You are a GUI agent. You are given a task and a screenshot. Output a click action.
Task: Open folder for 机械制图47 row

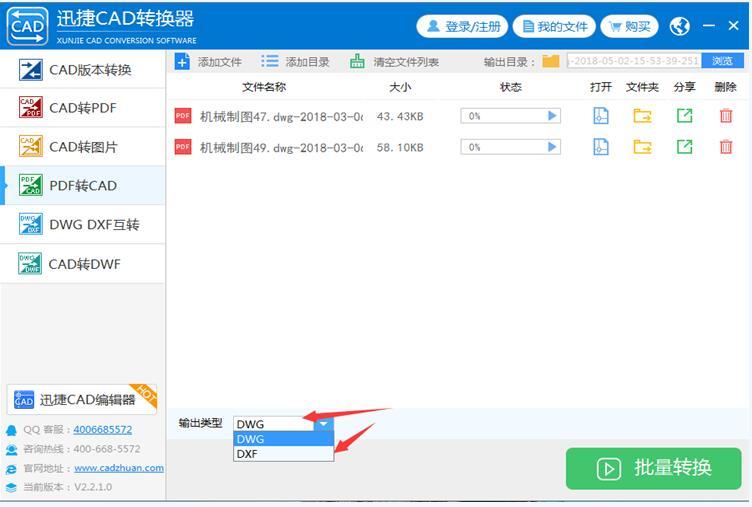click(642, 116)
